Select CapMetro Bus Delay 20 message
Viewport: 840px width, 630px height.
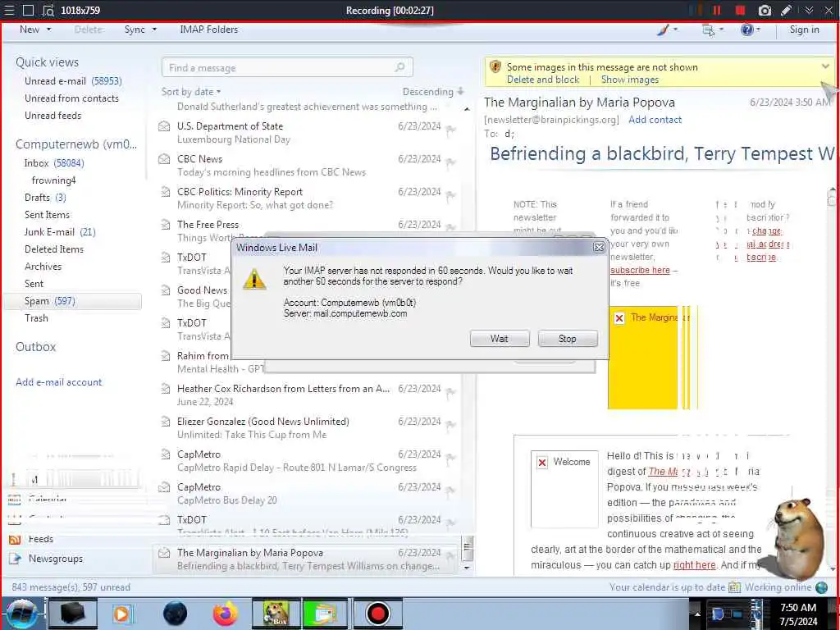point(308,493)
